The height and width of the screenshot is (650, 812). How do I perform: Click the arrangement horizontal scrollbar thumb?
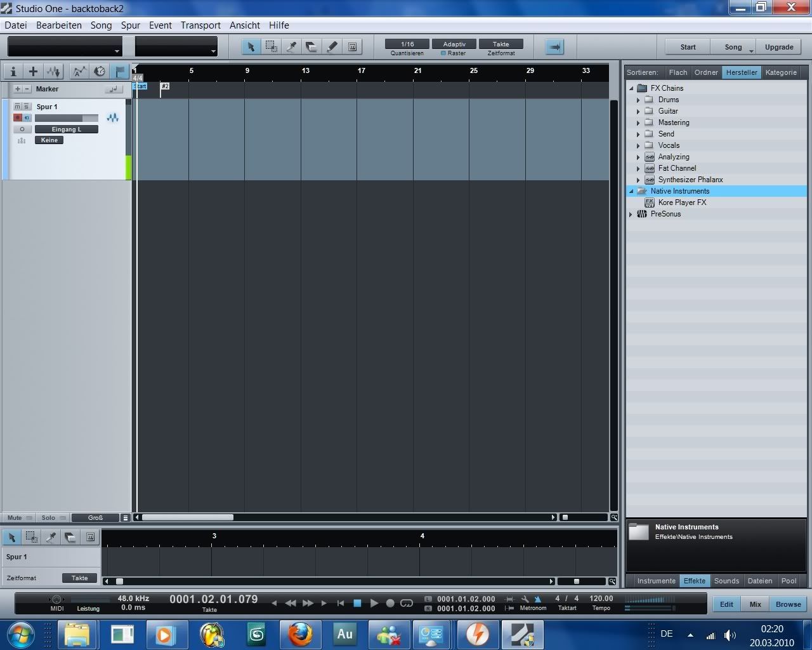(187, 517)
